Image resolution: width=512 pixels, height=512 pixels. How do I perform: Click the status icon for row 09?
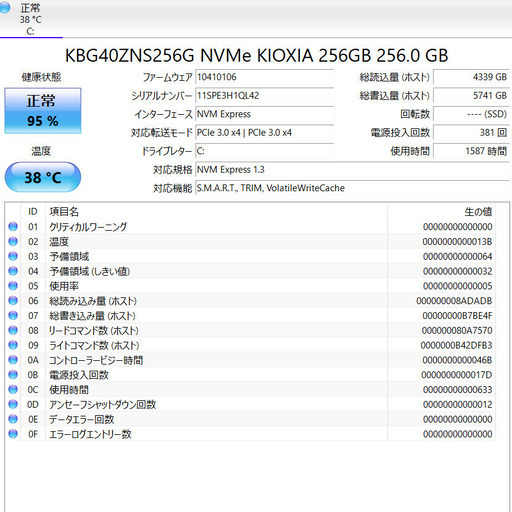[13, 345]
